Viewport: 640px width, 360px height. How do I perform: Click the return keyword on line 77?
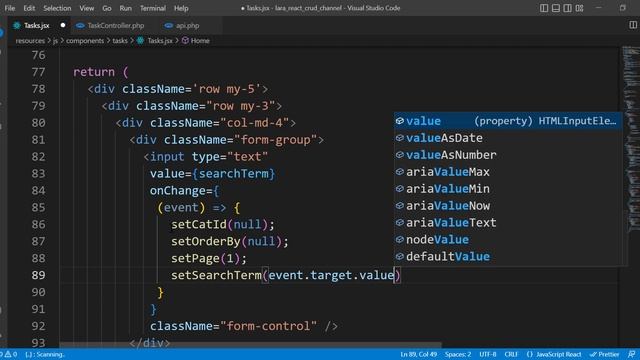pyautogui.click(x=94, y=72)
